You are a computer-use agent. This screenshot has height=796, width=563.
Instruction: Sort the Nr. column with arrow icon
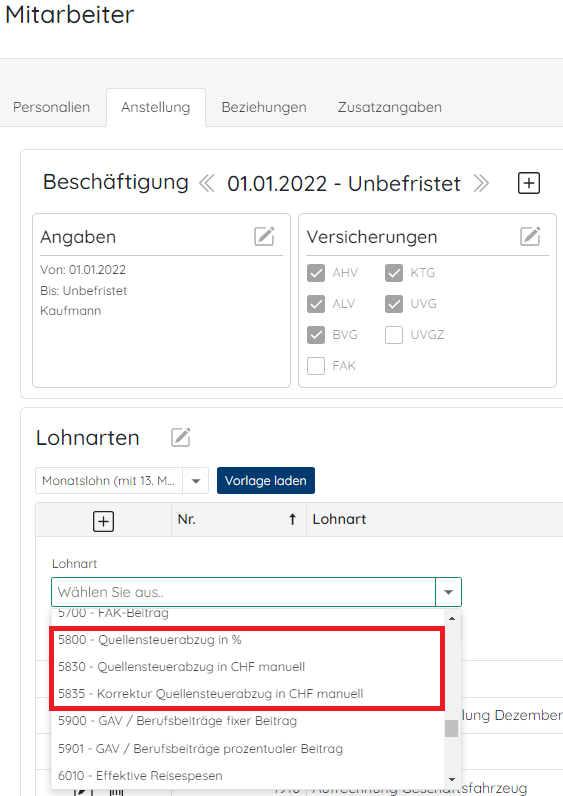(292, 519)
